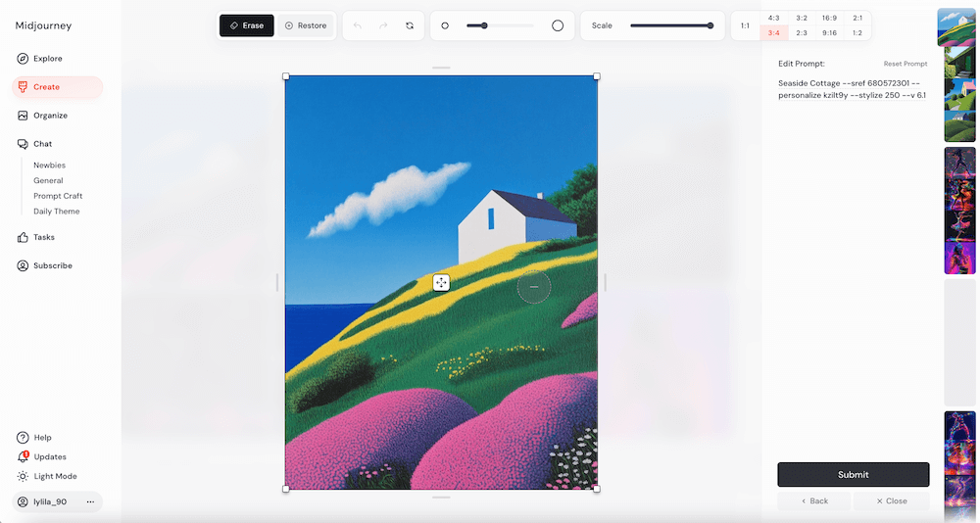Open the Explore page
Viewport: 980px width, 523px height.
point(47,59)
